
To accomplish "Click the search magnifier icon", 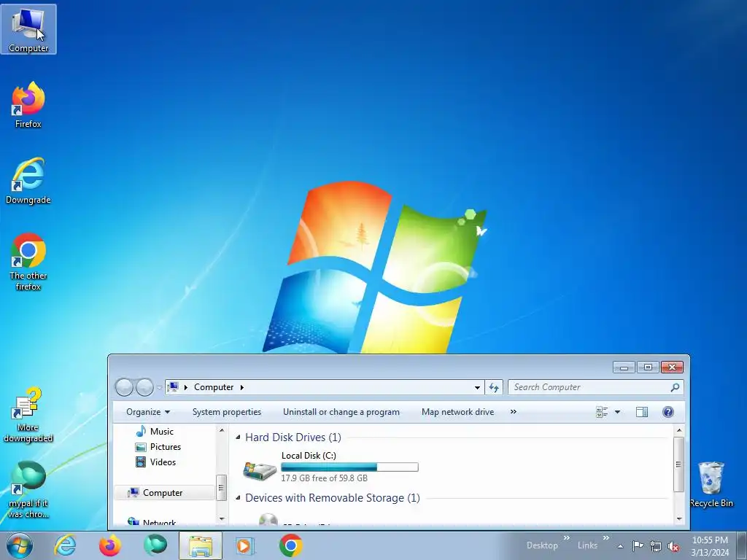I will [x=675, y=387].
